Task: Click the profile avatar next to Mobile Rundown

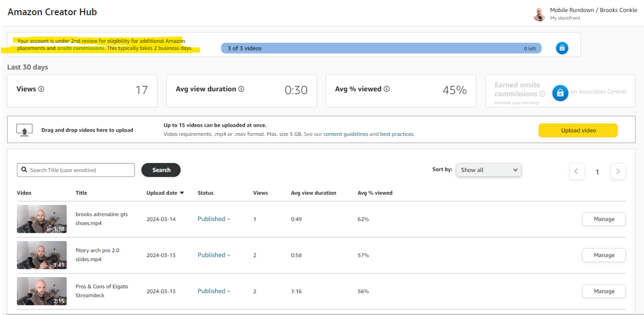Action: 539,14
